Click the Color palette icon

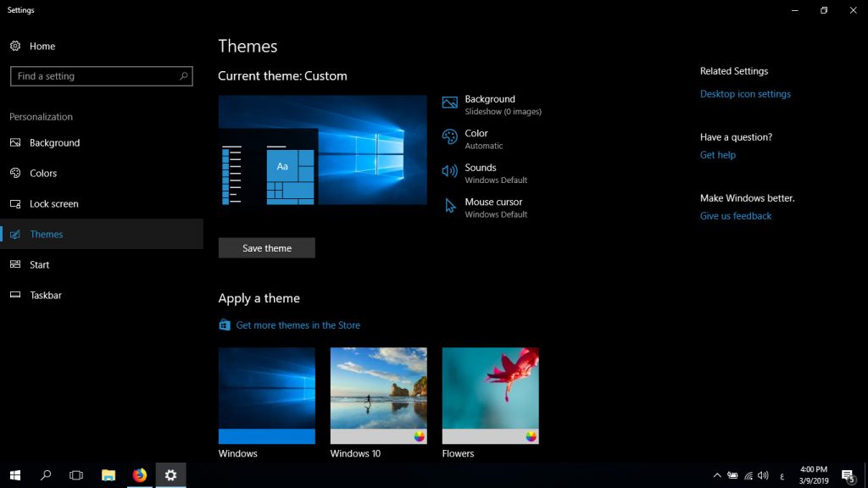(x=449, y=136)
